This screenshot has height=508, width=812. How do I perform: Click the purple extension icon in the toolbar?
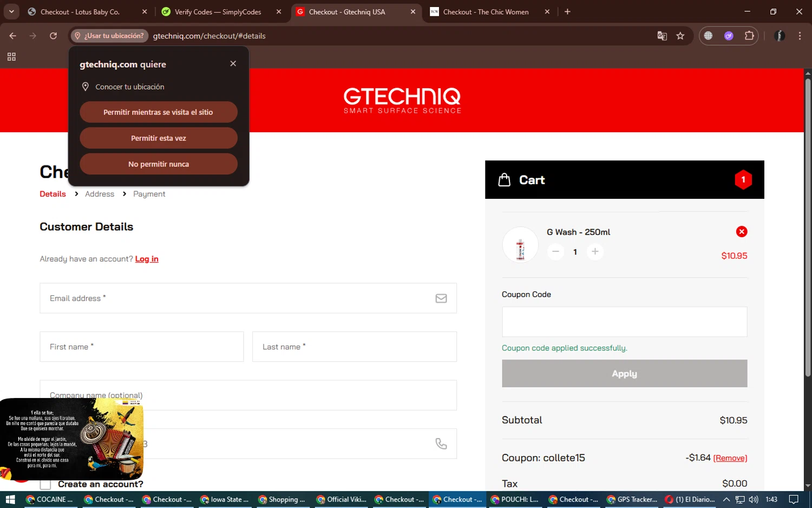pyautogui.click(x=729, y=36)
